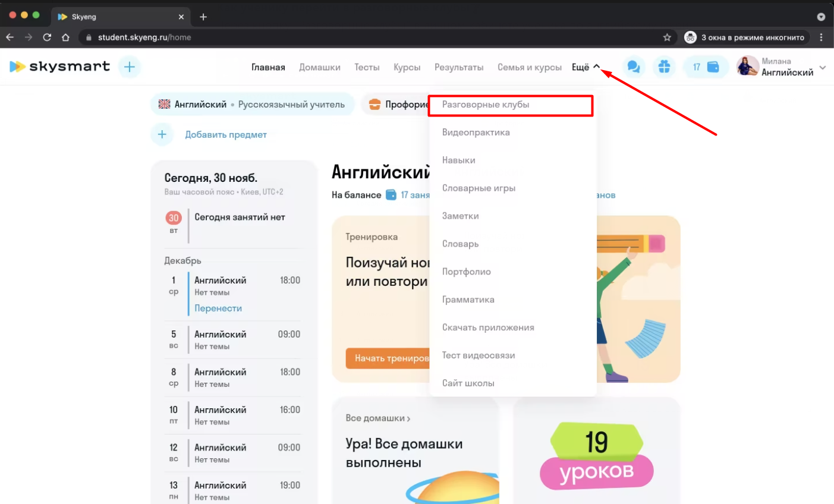The height and width of the screenshot is (504, 834).
Task: Click the browser forward arrow
Action: 29,37
